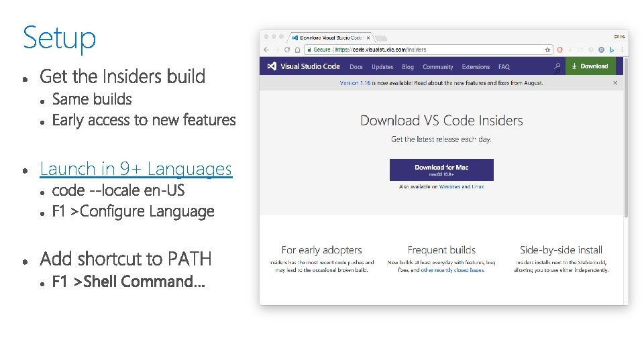This screenshot has height=362, width=644.
Task: Click the browser back arrow
Action: click(x=266, y=50)
